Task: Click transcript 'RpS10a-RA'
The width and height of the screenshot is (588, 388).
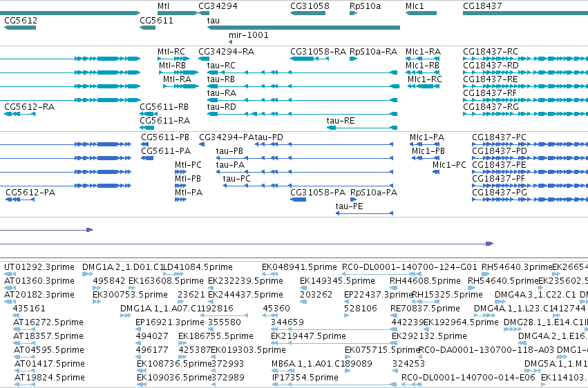Action: [373, 51]
